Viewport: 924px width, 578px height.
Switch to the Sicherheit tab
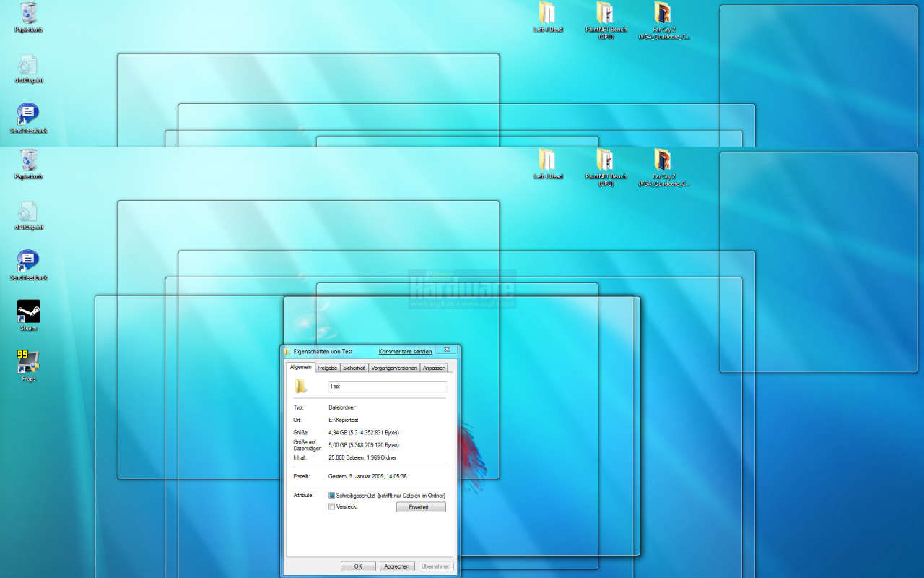point(354,368)
